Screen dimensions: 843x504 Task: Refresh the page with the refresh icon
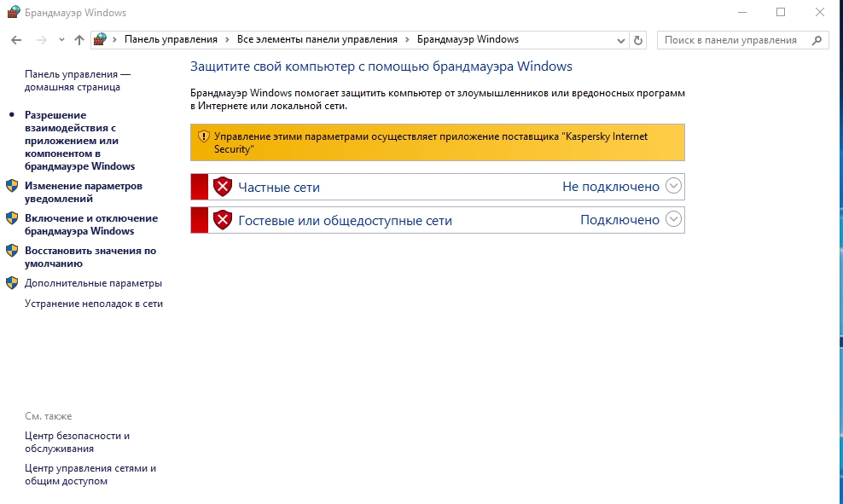coord(637,40)
